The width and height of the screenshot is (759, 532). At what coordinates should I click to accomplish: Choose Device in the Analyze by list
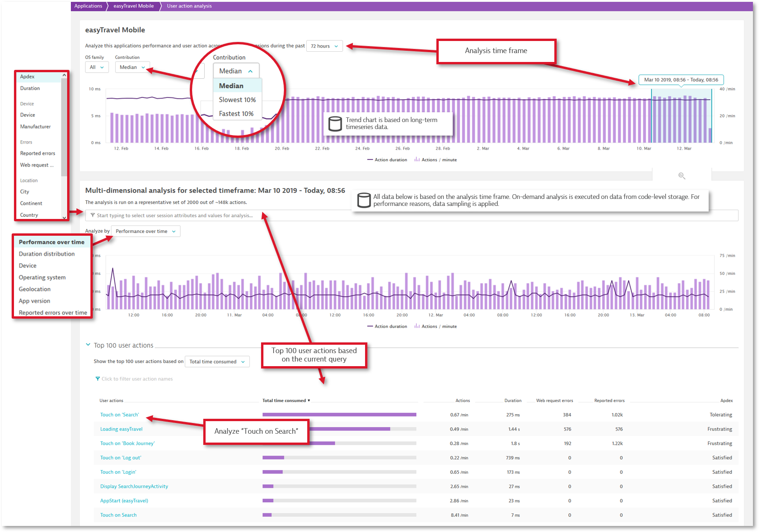pyautogui.click(x=28, y=266)
